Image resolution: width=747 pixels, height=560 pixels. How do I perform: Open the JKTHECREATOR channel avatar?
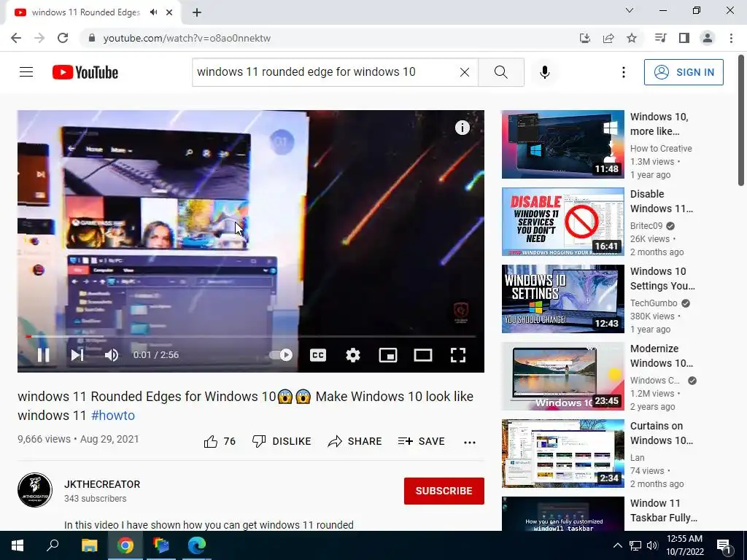pyautogui.click(x=35, y=490)
